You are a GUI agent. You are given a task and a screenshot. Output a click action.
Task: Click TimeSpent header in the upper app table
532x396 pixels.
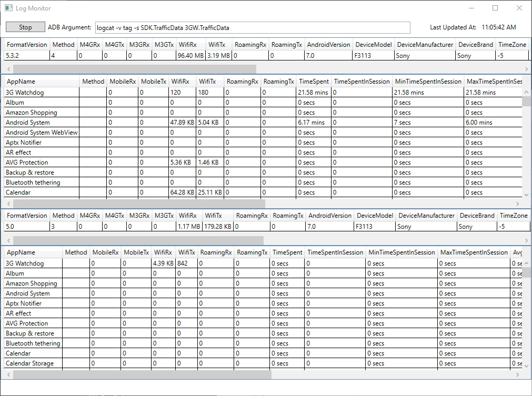coord(314,82)
